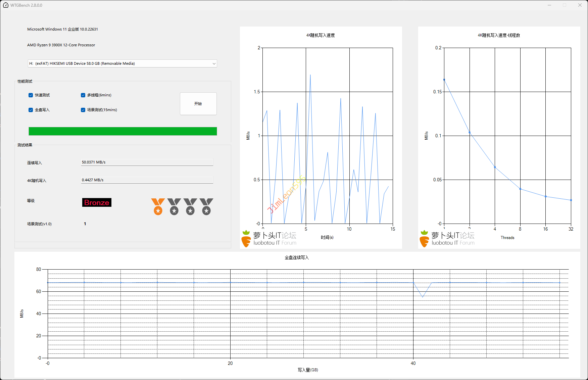Viewport: 588px width, 380px height.
Task: Click the green progress bar
Action: (122, 131)
